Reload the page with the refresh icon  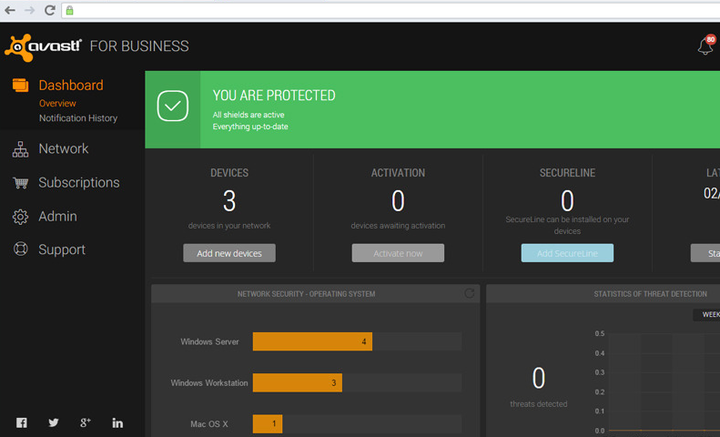coord(50,10)
